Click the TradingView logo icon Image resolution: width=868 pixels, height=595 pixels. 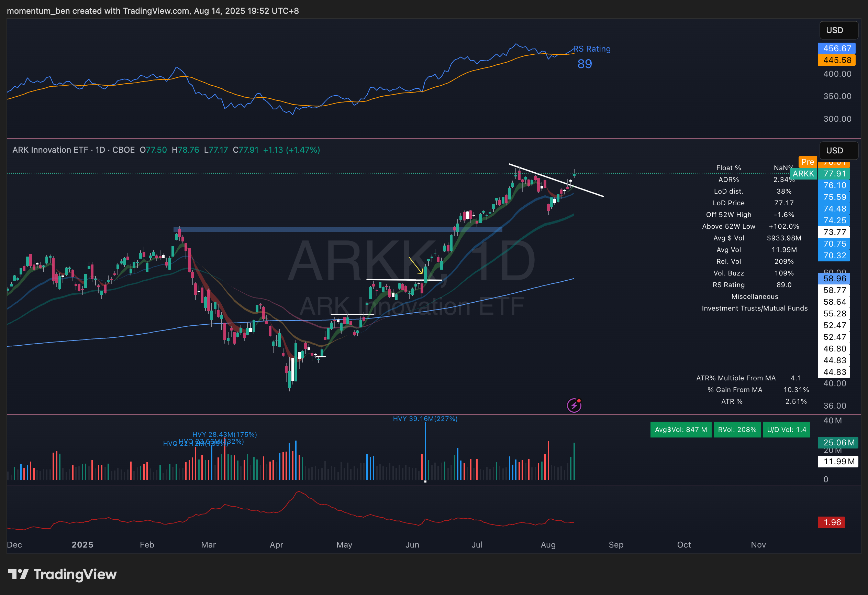point(18,574)
